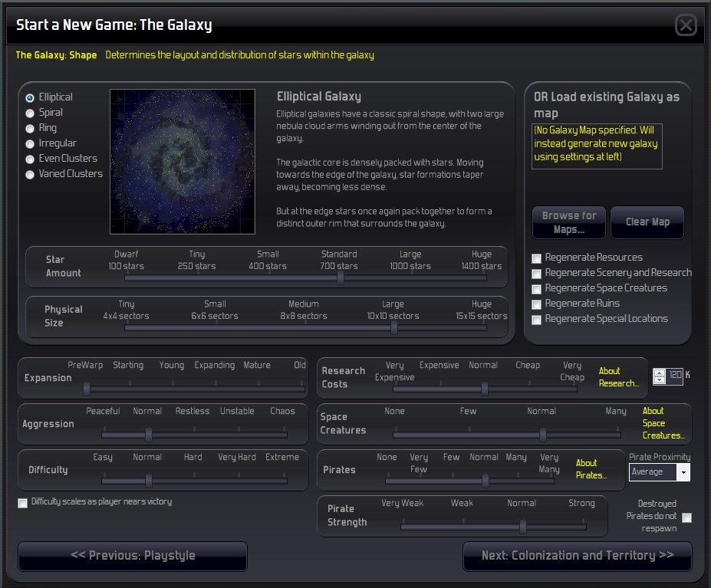Click Clear Map button
The height and width of the screenshot is (588, 711).
point(647,222)
